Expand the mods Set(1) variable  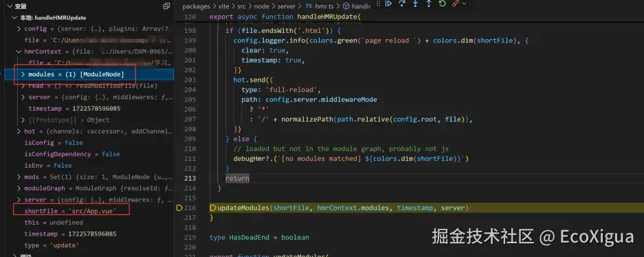click(19, 177)
